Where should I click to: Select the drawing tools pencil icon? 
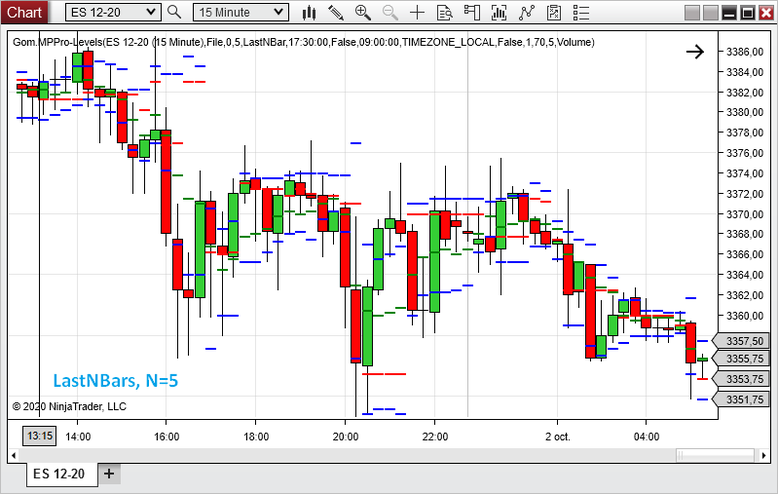pos(336,12)
